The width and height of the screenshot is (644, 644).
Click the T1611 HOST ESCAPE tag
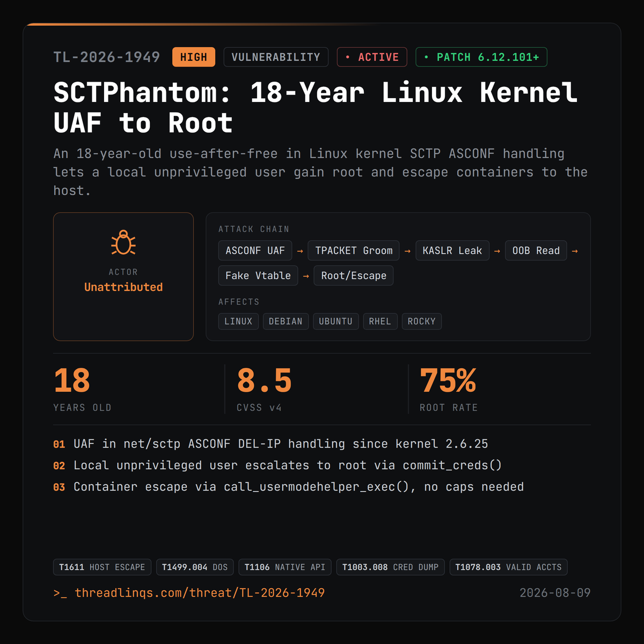click(x=102, y=567)
